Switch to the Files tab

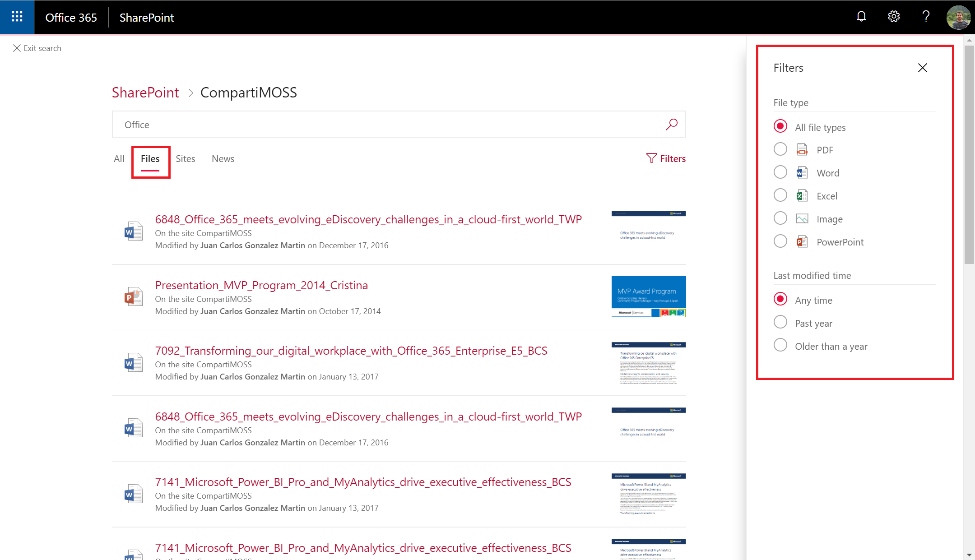click(150, 159)
